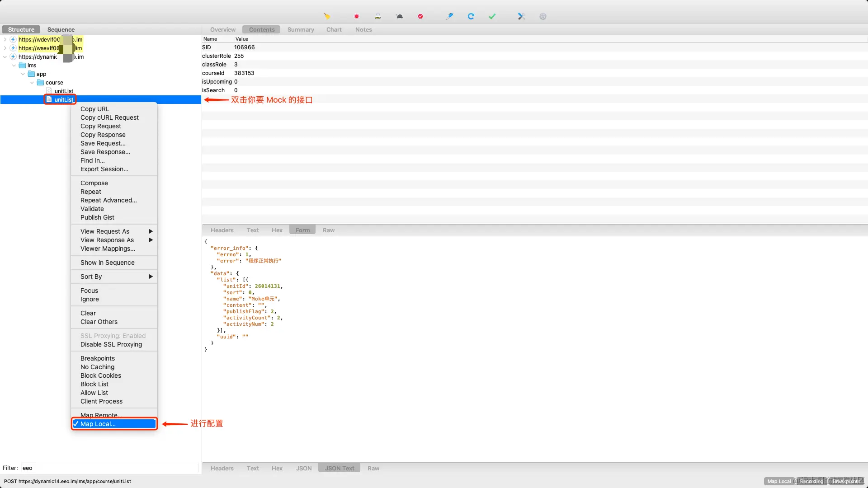Choose Save Response... menu entry
Screen dimensions: 868x488
tap(114, 152)
